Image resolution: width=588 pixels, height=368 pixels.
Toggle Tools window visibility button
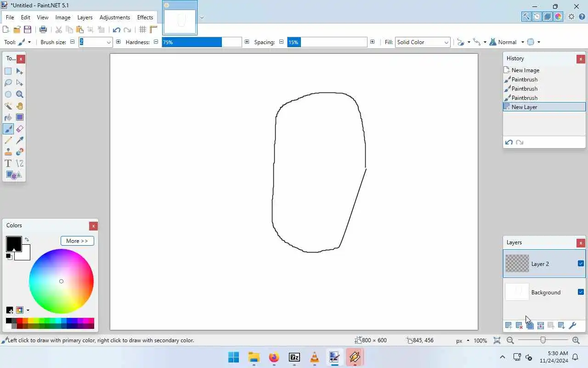[526, 17]
